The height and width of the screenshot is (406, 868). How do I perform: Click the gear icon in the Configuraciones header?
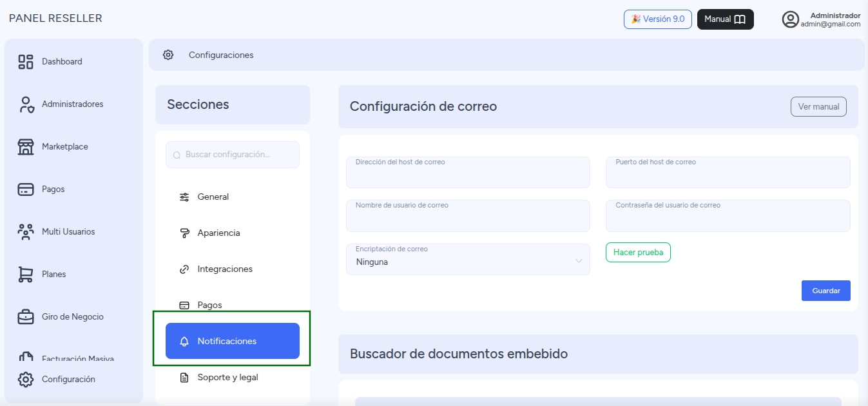(168, 55)
